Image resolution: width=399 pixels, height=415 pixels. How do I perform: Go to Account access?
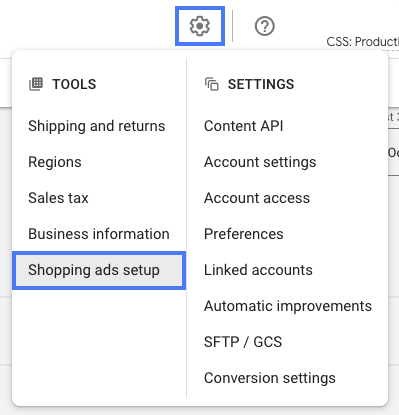click(x=257, y=198)
